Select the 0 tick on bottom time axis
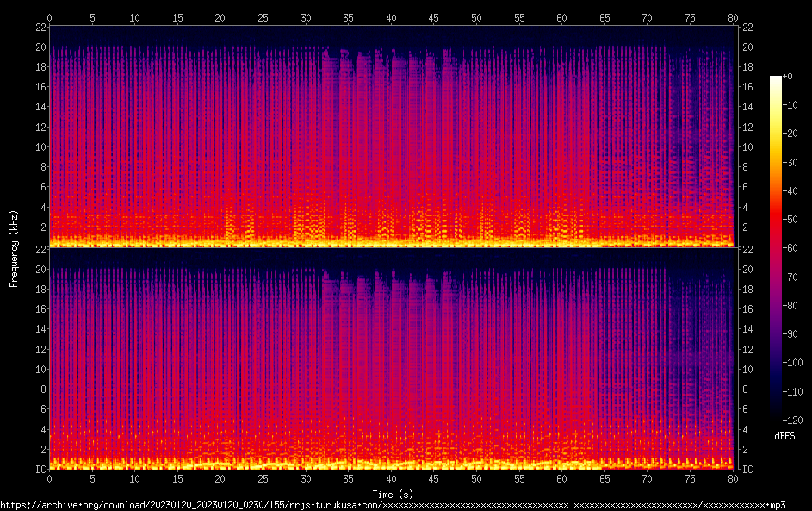This screenshot has height=511, width=812. click(50, 478)
